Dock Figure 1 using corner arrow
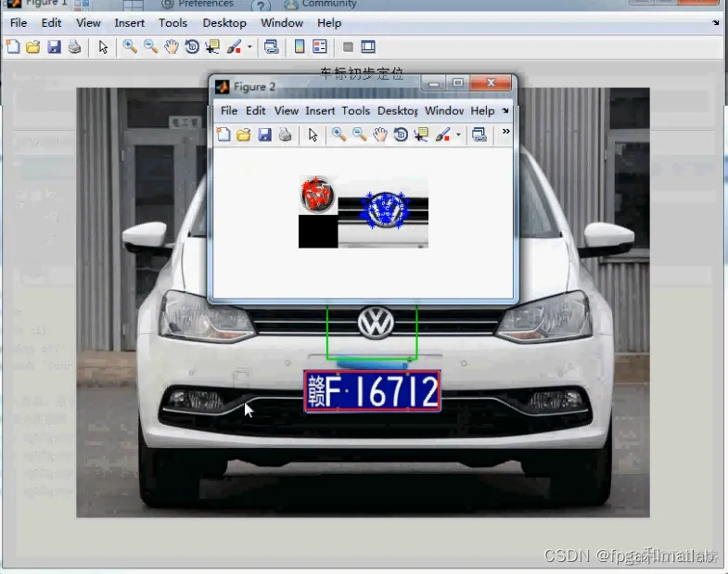 pyautogui.click(x=715, y=23)
